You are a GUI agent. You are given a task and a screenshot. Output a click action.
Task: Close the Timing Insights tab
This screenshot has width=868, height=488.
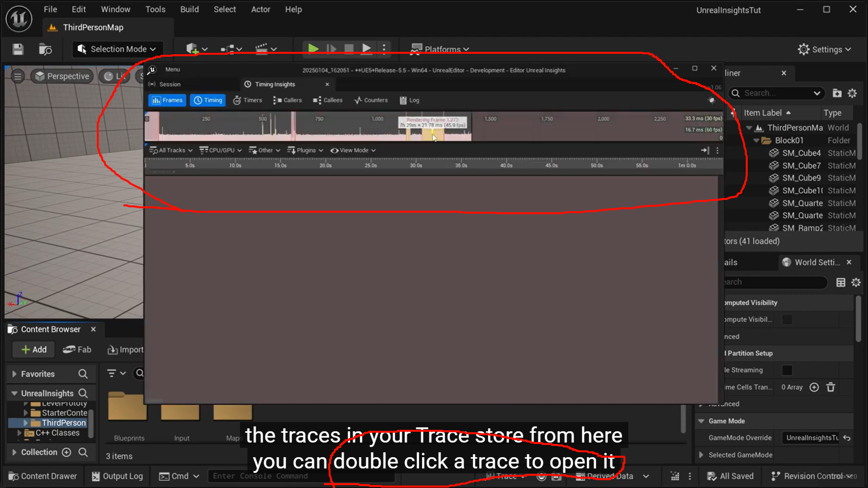pyautogui.click(x=327, y=84)
